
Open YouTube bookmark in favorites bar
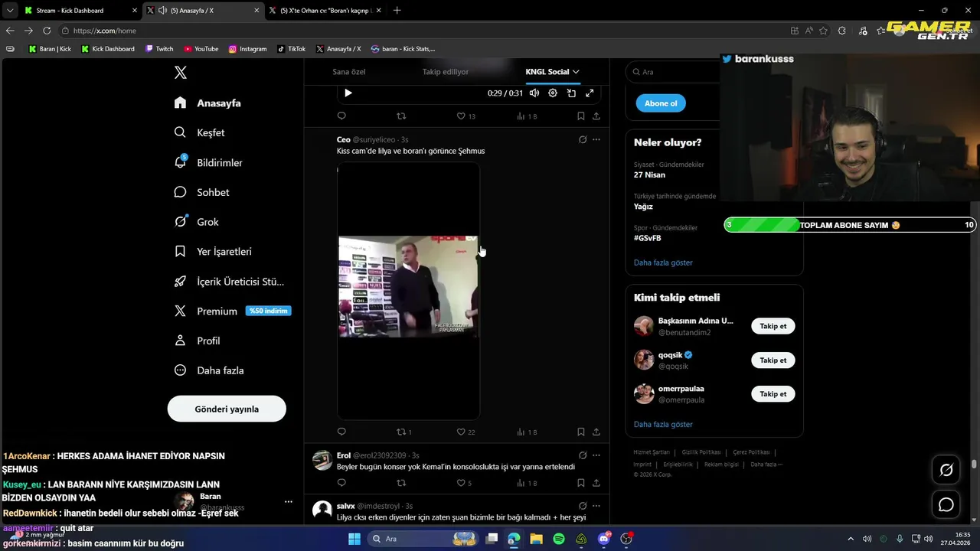point(201,49)
